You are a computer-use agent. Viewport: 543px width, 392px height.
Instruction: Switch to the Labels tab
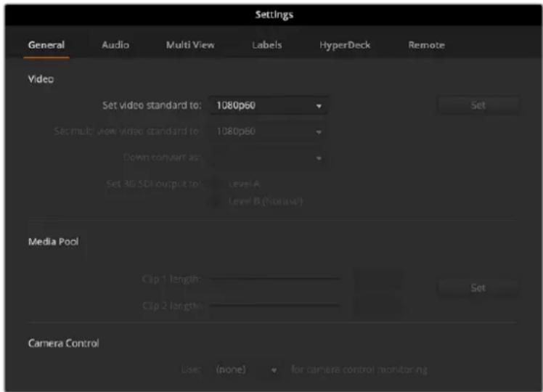[266, 45]
